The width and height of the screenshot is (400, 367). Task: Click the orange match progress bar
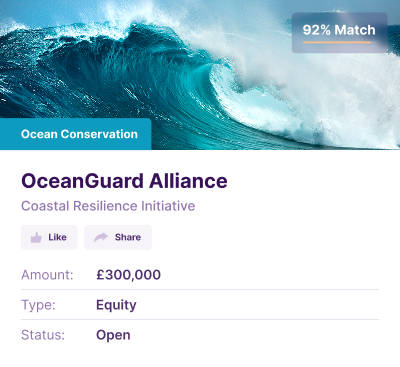pos(337,42)
